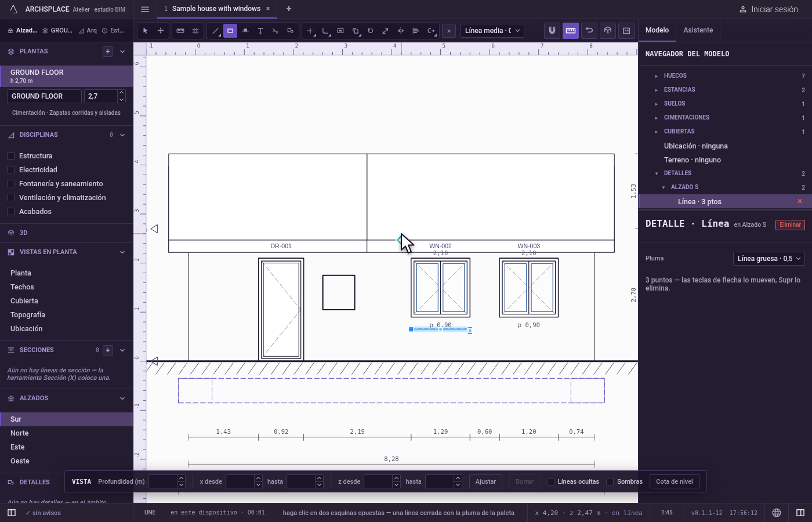Activate the pan/move view tool
The height and width of the screenshot is (522, 812).
[161, 31]
